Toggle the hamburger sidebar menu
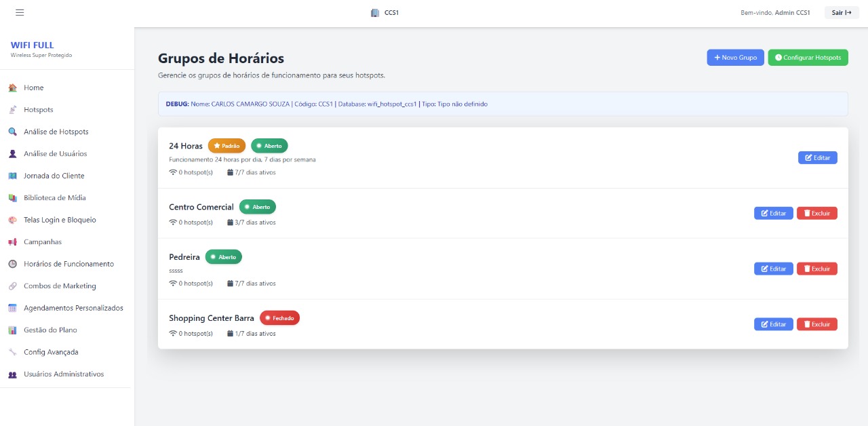Screen dimensions: 868x426 tap(20, 12)
